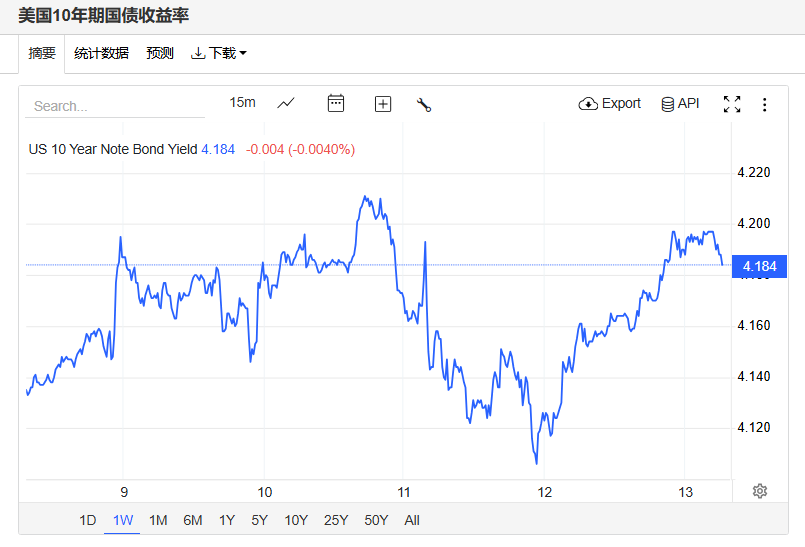805x547 pixels.
Task: Select the 6M time range
Action: (193, 520)
